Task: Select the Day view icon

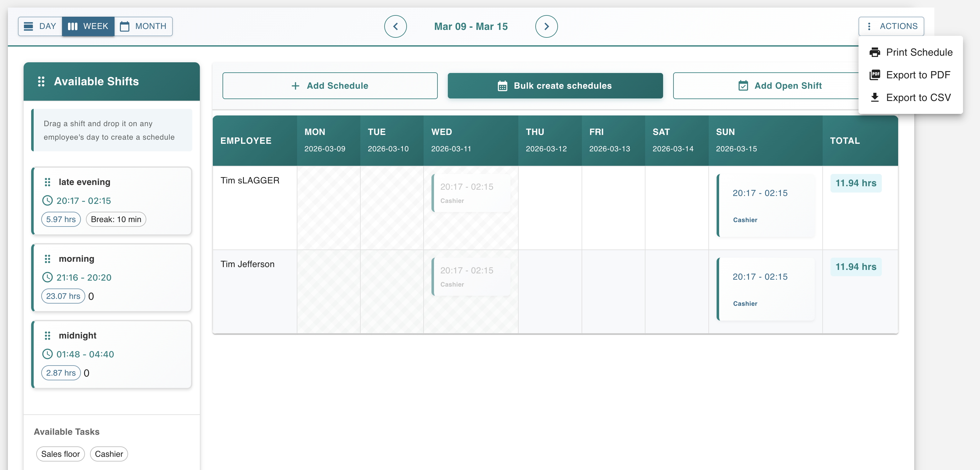Action: pyautogui.click(x=29, y=26)
